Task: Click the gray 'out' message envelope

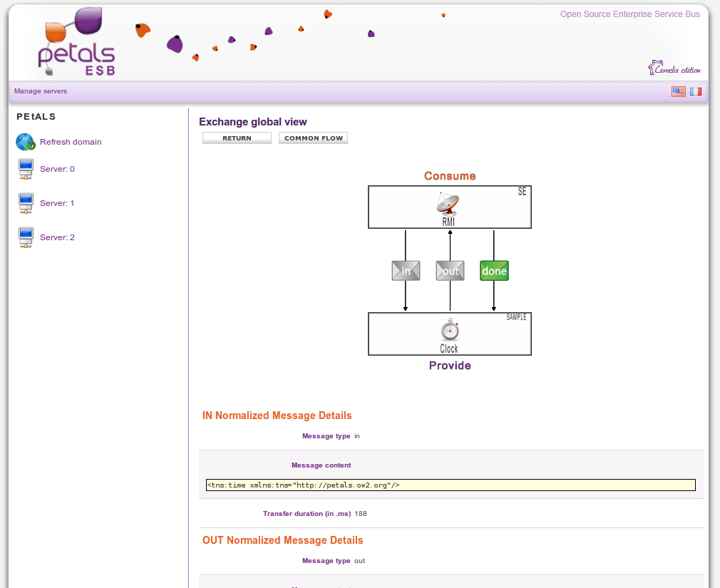Action: pyautogui.click(x=450, y=271)
